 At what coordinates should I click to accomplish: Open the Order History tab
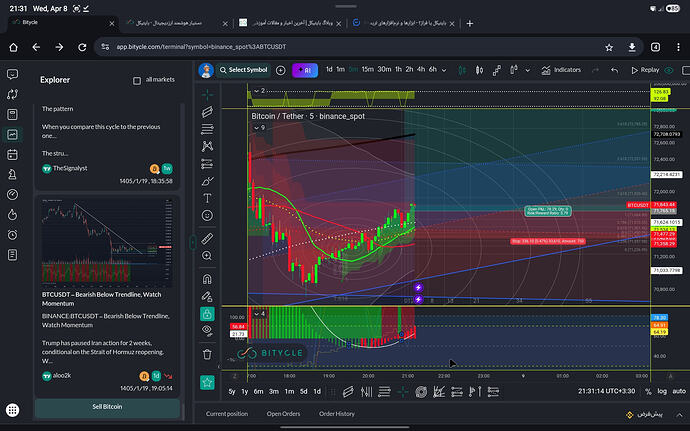pos(337,414)
